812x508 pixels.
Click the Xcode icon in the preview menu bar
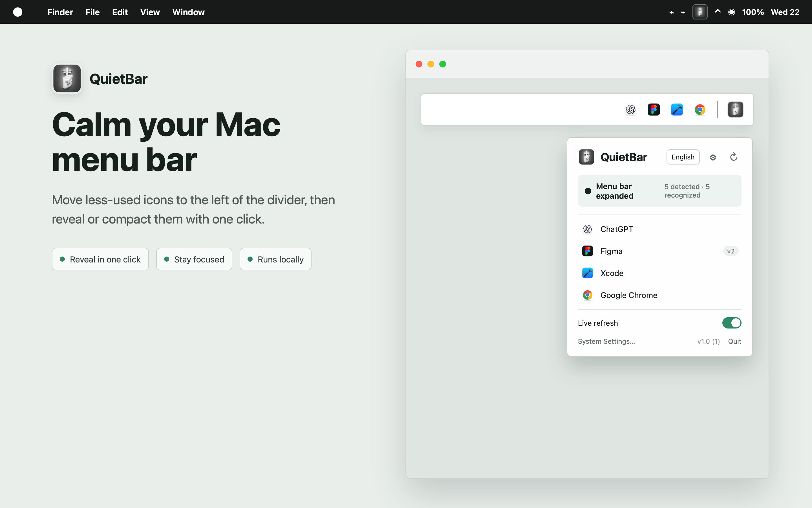[x=677, y=110]
